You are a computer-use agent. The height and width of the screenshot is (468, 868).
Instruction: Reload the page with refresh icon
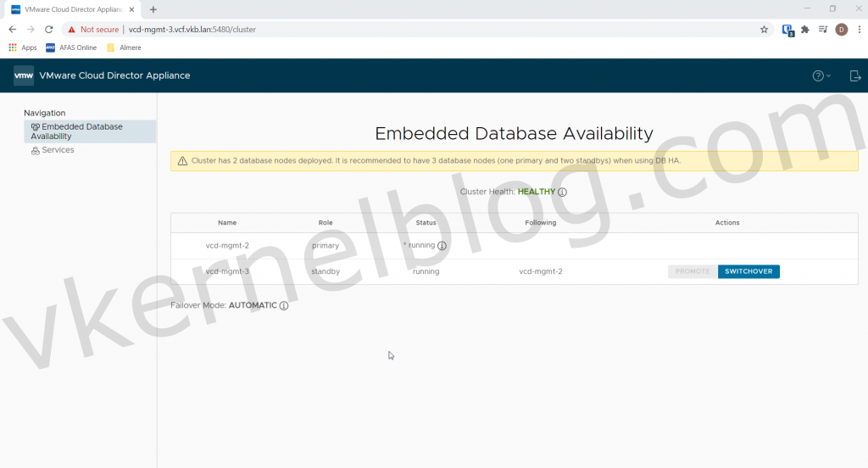pos(48,30)
